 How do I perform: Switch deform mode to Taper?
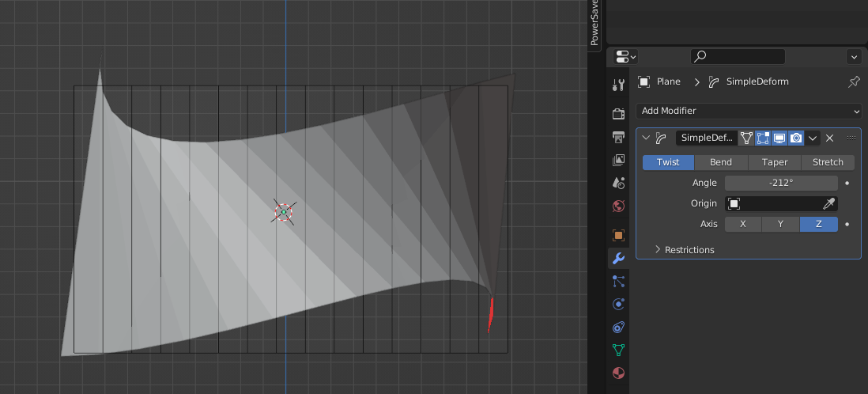tap(774, 162)
